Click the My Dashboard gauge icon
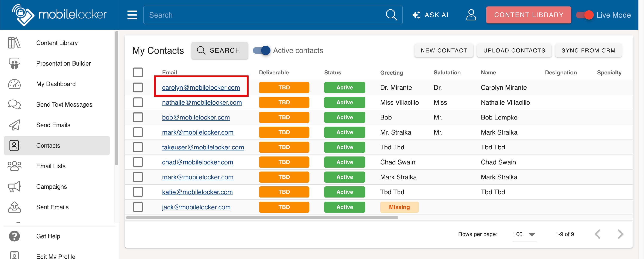The height and width of the screenshot is (259, 644). [14, 84]
